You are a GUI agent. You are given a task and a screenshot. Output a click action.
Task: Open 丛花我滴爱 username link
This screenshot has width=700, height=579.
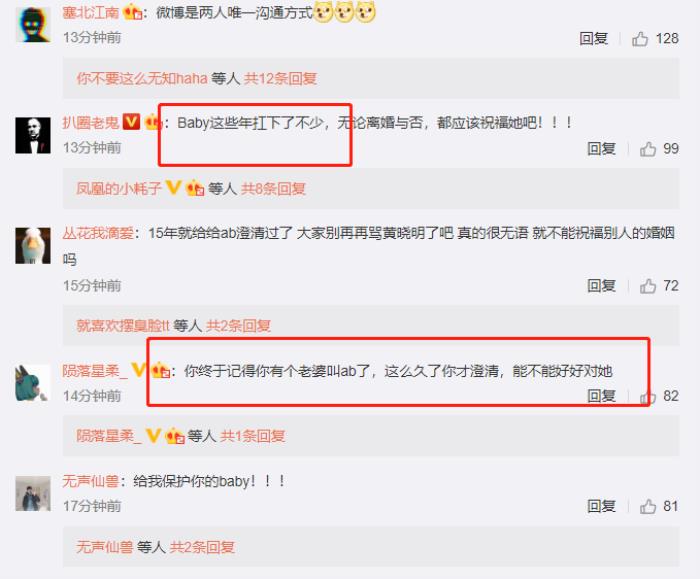coord(98,233)
